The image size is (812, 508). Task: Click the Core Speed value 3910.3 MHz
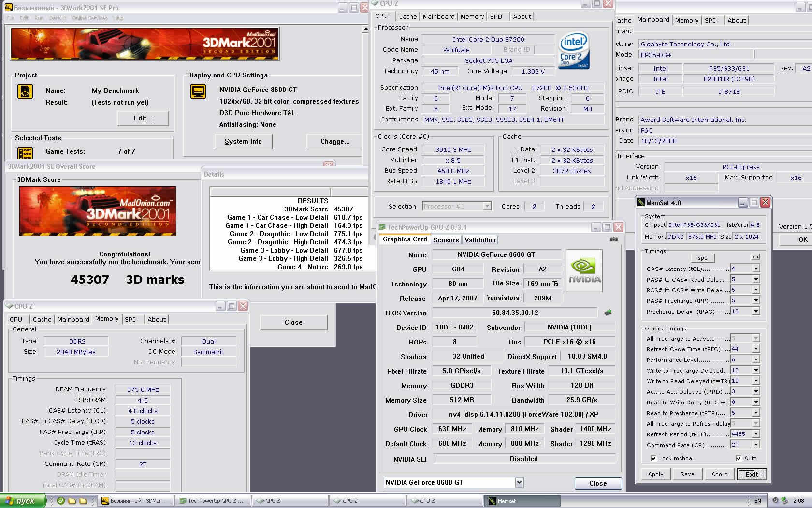tap(453, 149)
